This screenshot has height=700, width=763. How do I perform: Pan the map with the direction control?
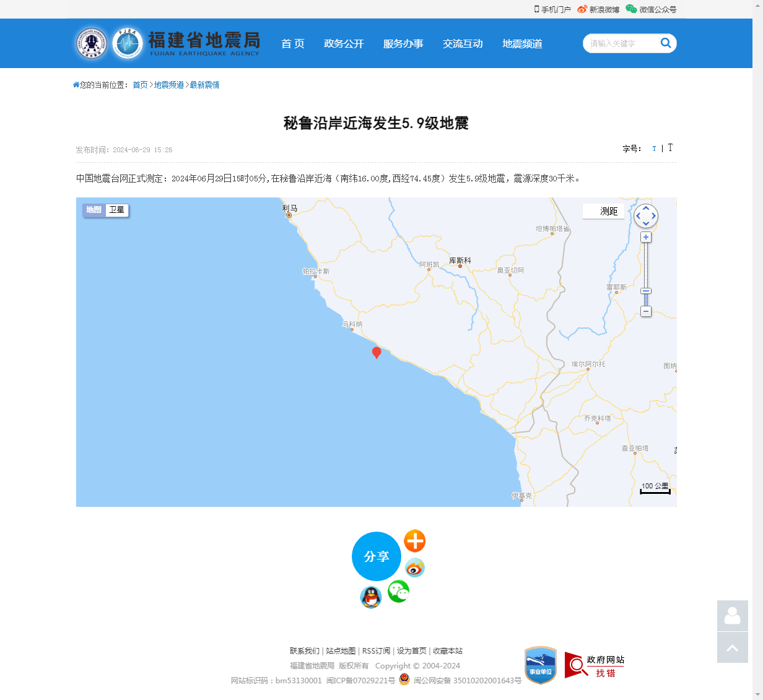click(x=646, y=216)
